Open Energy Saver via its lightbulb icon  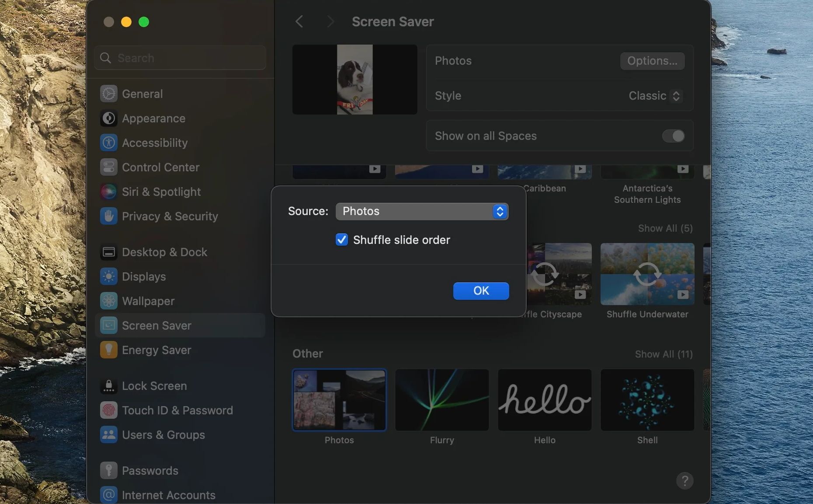click(x=108, y=350)
